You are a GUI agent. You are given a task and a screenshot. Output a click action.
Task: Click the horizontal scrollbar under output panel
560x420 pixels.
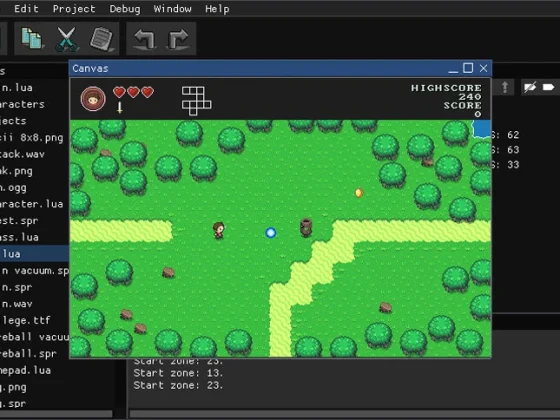click(x=345, y=414)
